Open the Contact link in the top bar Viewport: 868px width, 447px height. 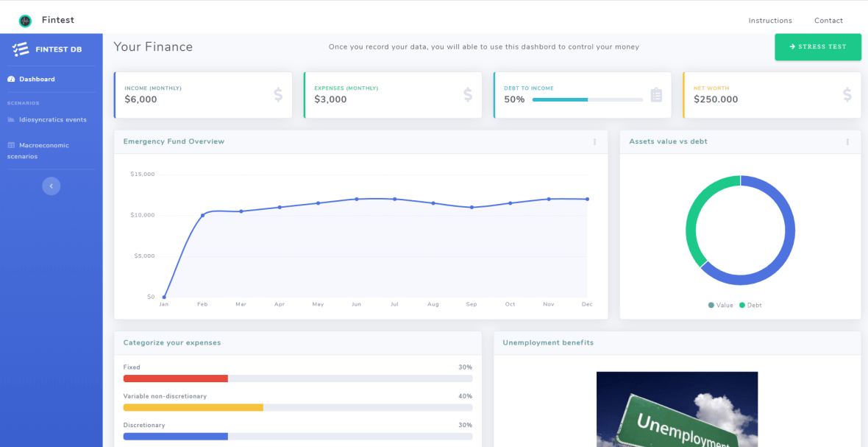click(828, 21)
